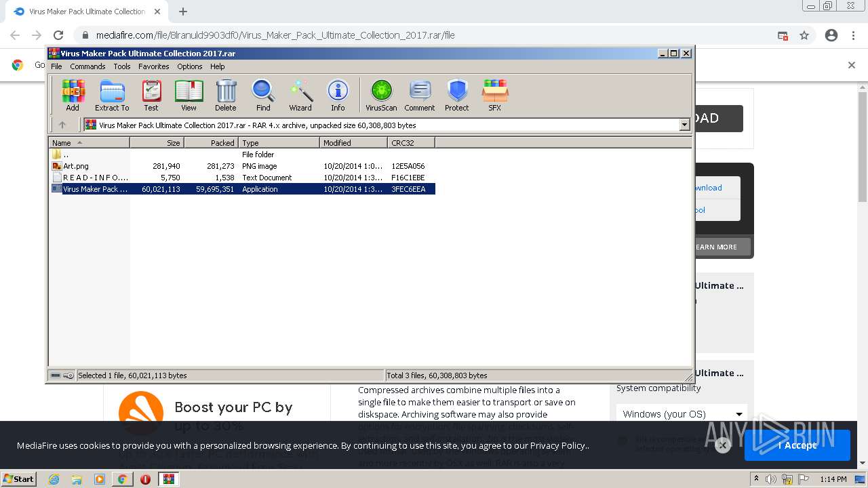Sort by the CRC32 column header
The width and height of the screenshot is (868, 488).
[411, 142]
